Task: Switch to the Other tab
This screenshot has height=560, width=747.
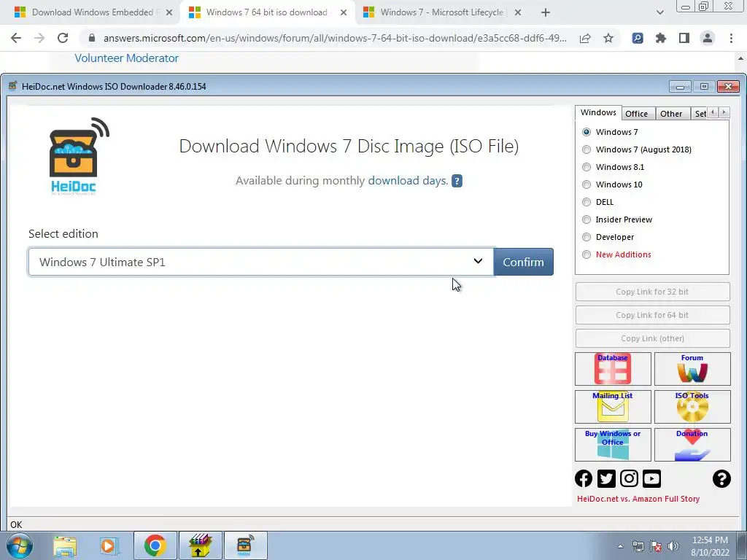Action: click(x=671, y=113)
